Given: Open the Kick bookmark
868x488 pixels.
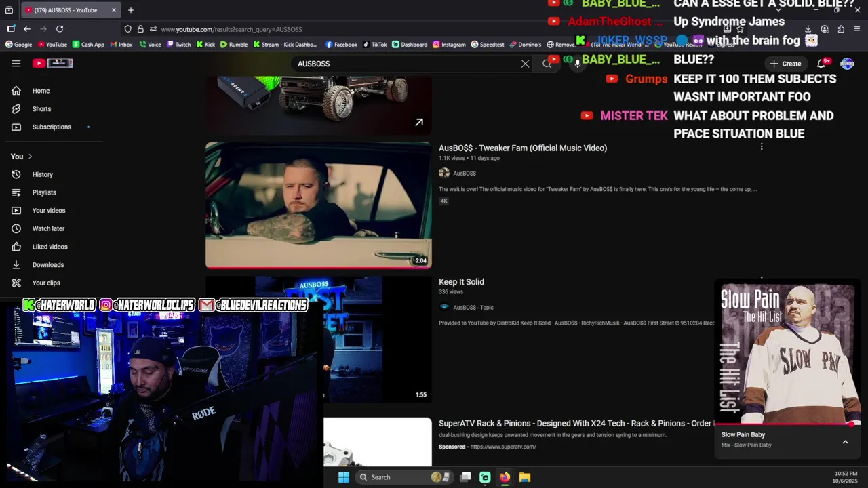Looking at the screenshot, I should coord(205,45).
